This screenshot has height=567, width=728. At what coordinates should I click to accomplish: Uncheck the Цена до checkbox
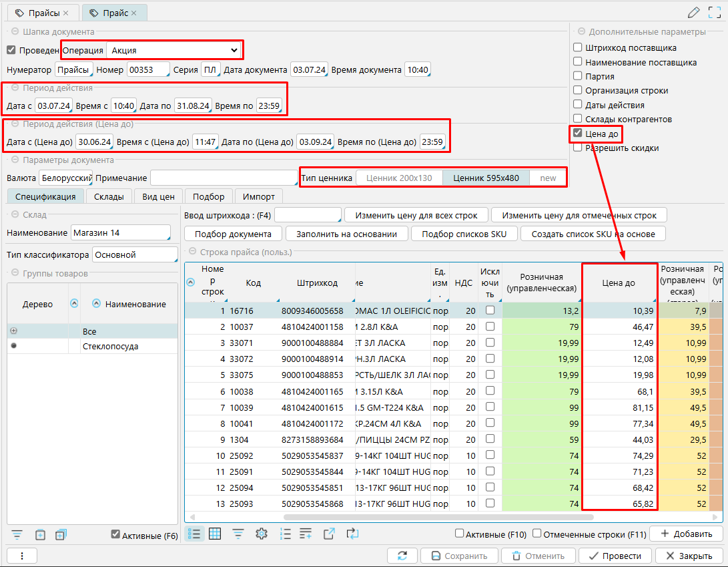pos(578,134)
